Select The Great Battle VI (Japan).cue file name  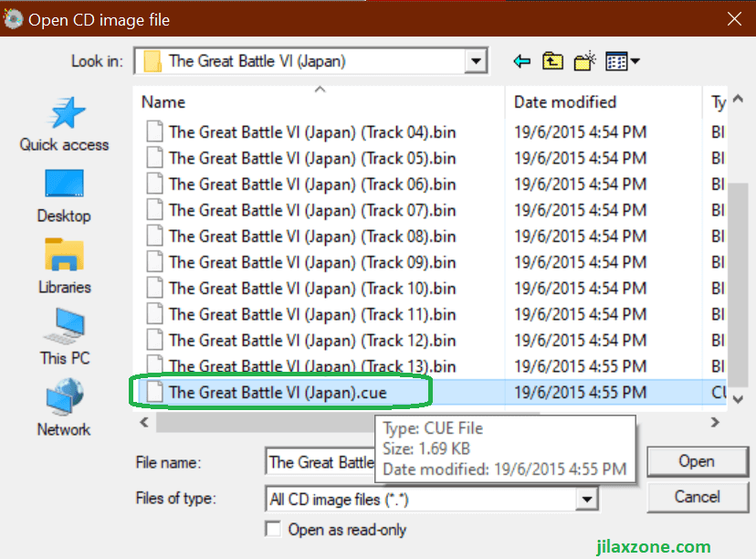(x=278, y=392)
